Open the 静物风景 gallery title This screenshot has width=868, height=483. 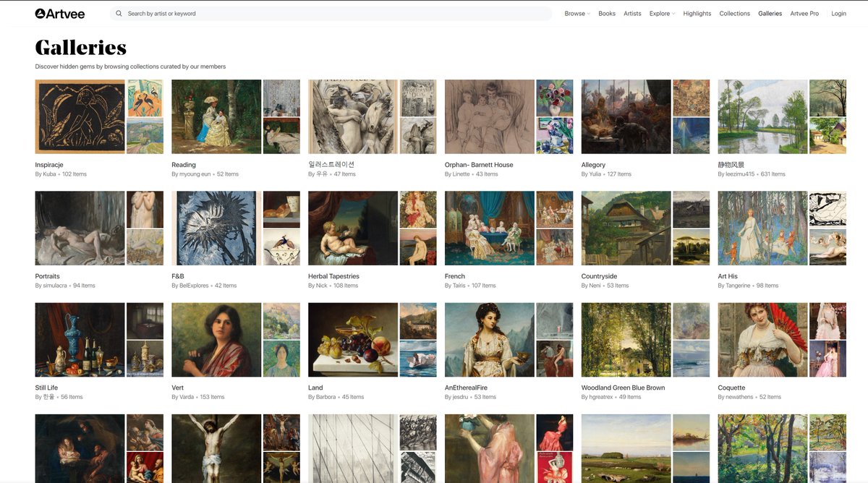[x=731, y=165]
